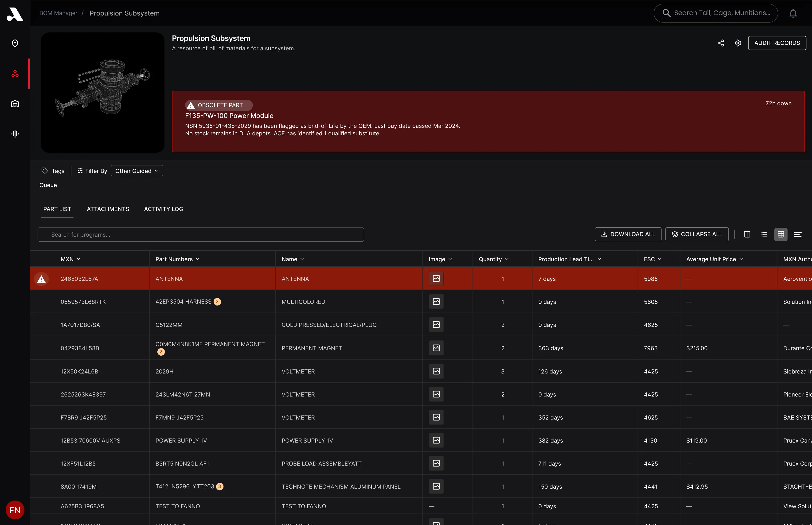Viewport: 812px width, 525px height.
Task: Click the Tags label icon
Action: pyautogui.click(x=45, y=170)
